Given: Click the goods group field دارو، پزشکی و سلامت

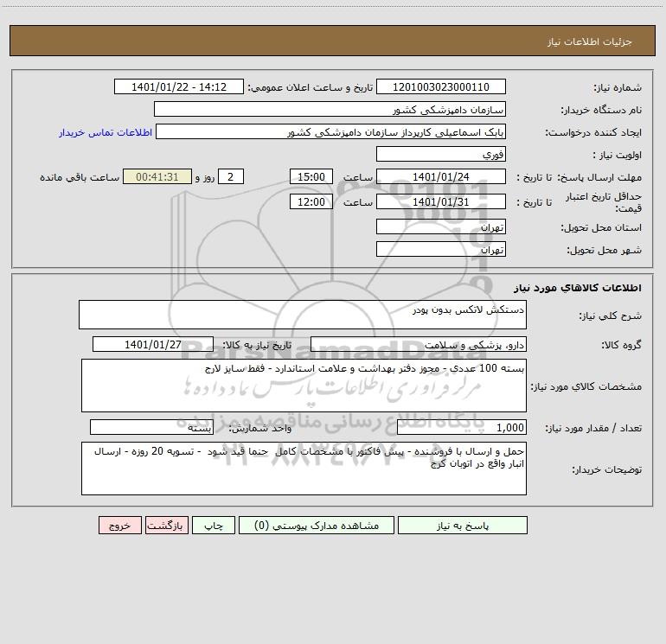Looking at the screenshot, I should pyautogui.click(x=419, y=344).
